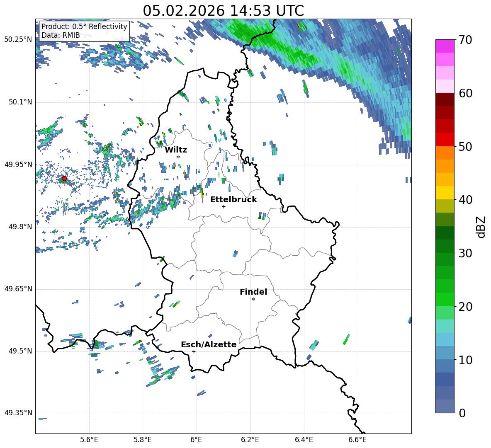Click the 6.4°E longitude label
The width and height of the screenshot is (491, 448).
(304, 440)
